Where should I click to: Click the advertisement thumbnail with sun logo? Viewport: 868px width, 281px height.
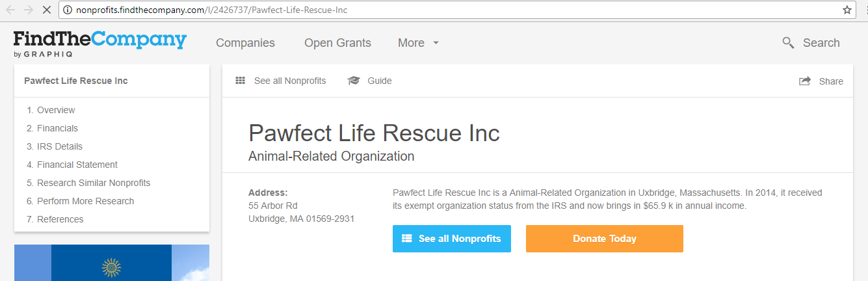[111, 263]
